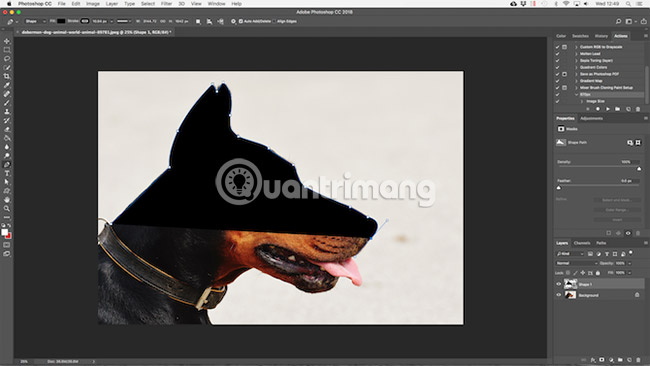This screenshot has width=650, height=366.
Task: Open the Opacity value dropdown
Action: [x=630, y=263]
